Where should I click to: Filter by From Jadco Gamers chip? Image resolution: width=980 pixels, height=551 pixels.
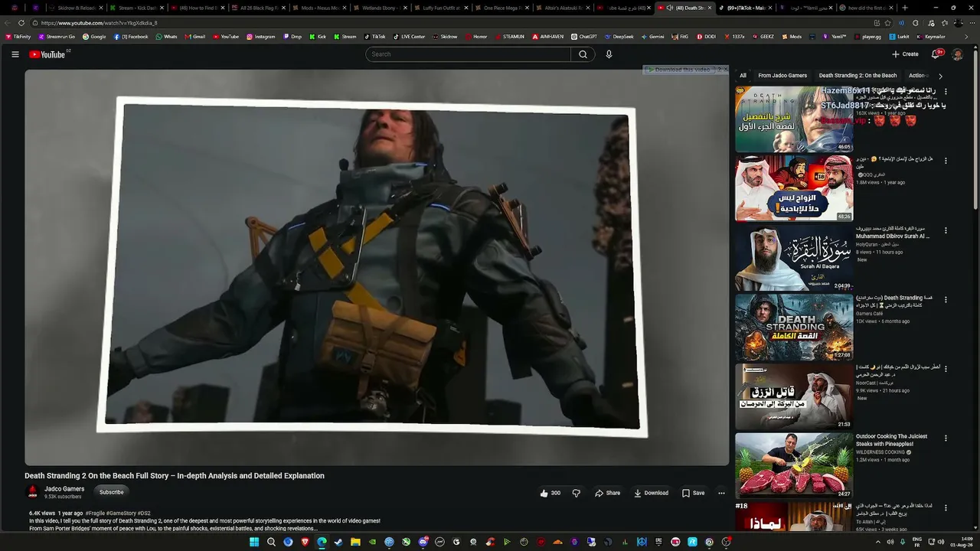click(x=782, y=76)
